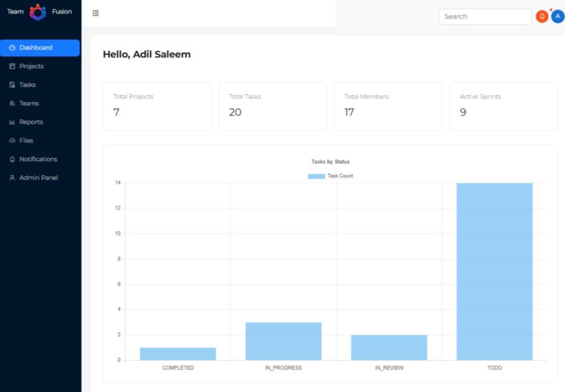565x392 pixels.
Task: Click the Projects sidebar icon
Action: click(12, 66)
